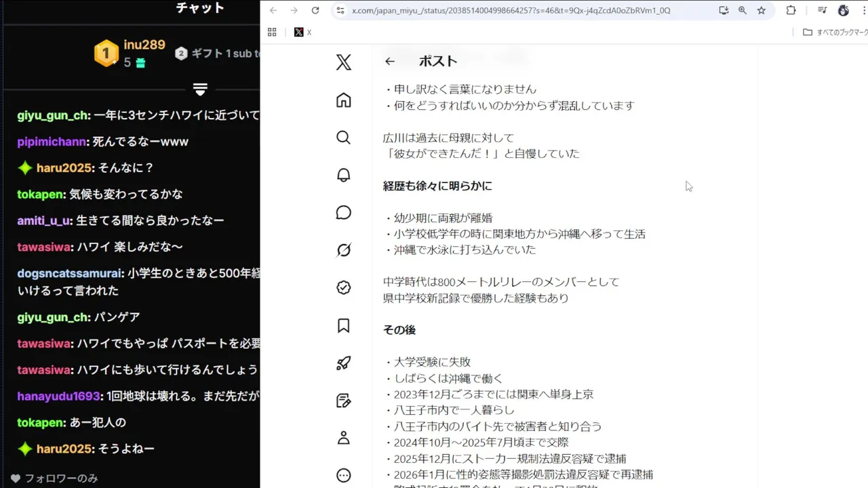The height and width of the screenshot is (488, 868).
Task: Open the apps grid in bookmarks bar
Action: (272, 32)
